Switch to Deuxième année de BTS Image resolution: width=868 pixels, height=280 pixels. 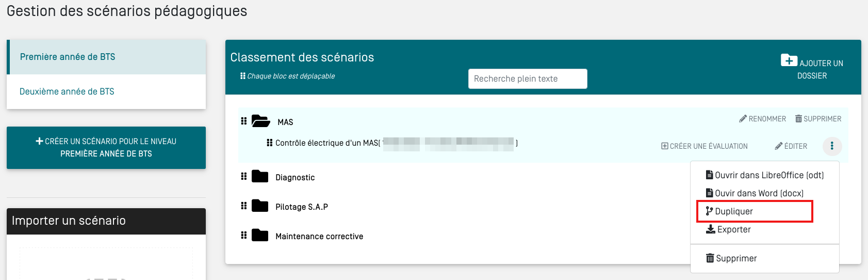pos(67,91)
